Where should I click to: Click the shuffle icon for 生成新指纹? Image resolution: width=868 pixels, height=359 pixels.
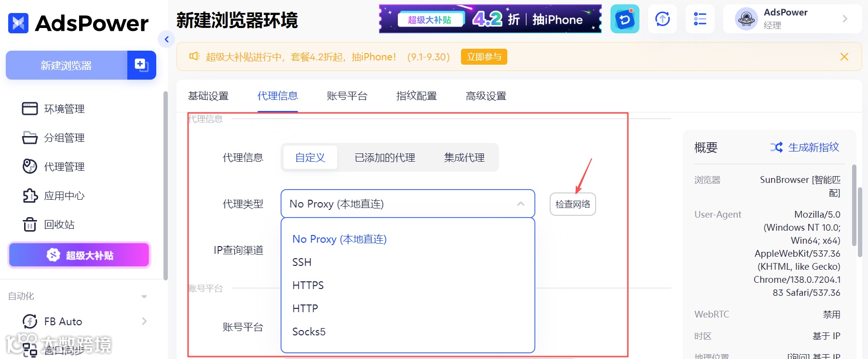pos(776,147)
